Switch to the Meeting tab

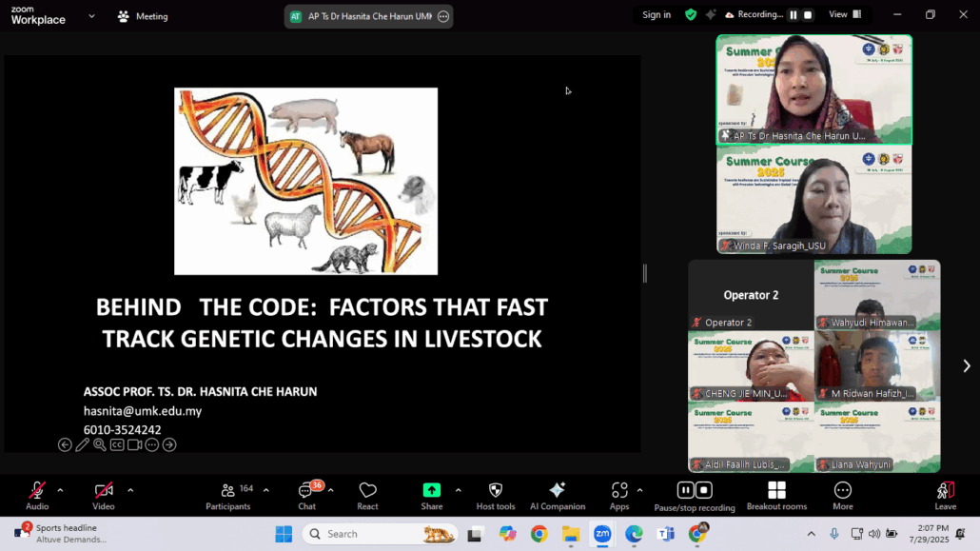143,16
